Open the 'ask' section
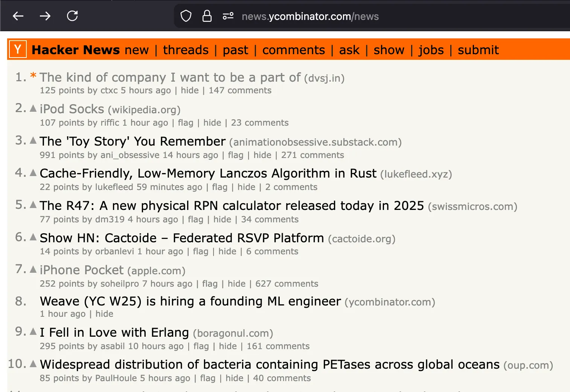 [x=349, y=50]
